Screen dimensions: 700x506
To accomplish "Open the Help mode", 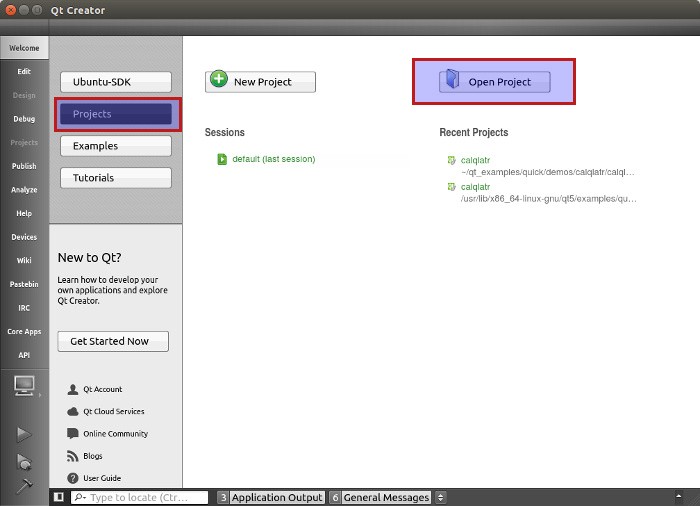I will pyautogui.click(x=24, y=213).
